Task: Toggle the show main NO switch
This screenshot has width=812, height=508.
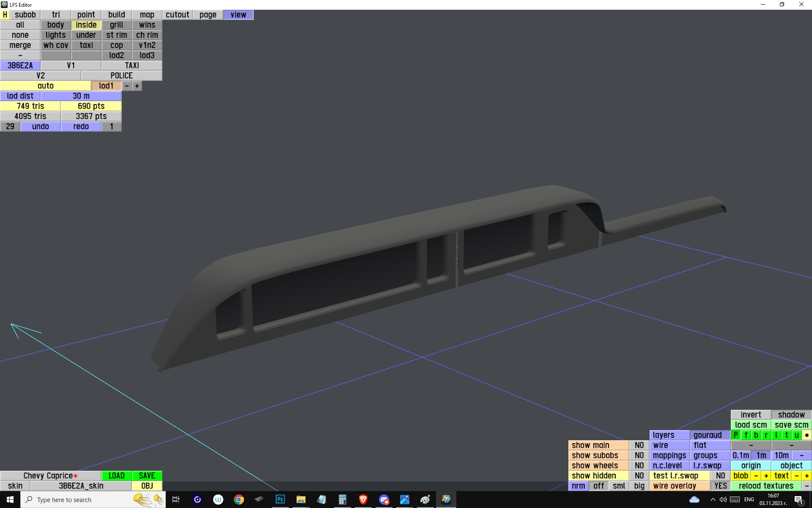Action: [x=639, y=445]
